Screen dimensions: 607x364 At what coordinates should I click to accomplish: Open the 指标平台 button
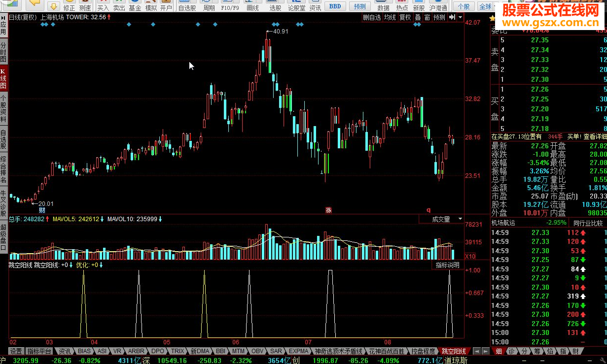(39, 351)
